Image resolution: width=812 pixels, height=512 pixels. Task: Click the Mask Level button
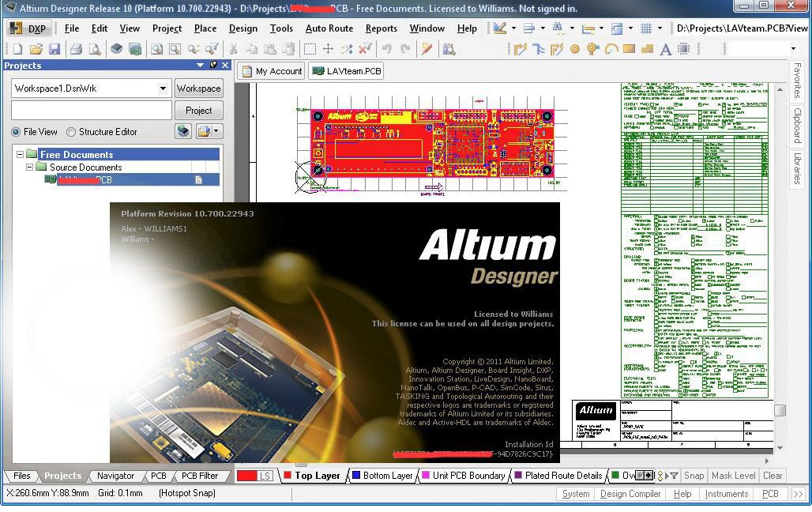[733, 476]
